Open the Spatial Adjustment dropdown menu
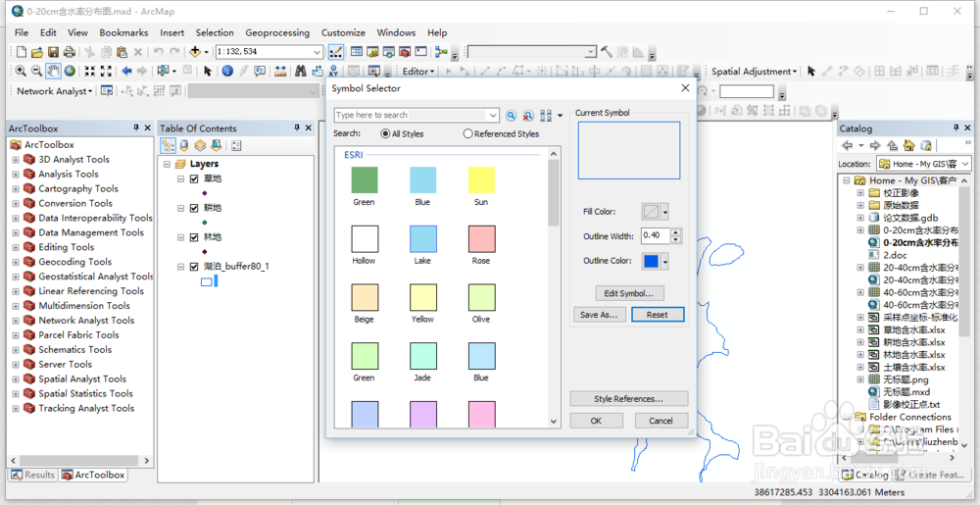The height and width of the screenshot is (505, 980). tap(755, 72)
